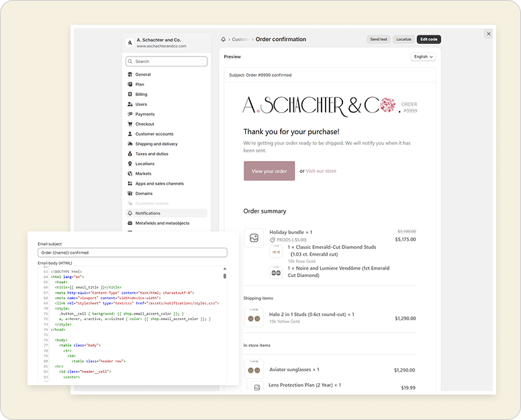Click the code editor scrollbar thumb
The width and height of the screenshot is (521, 420).
225,276
